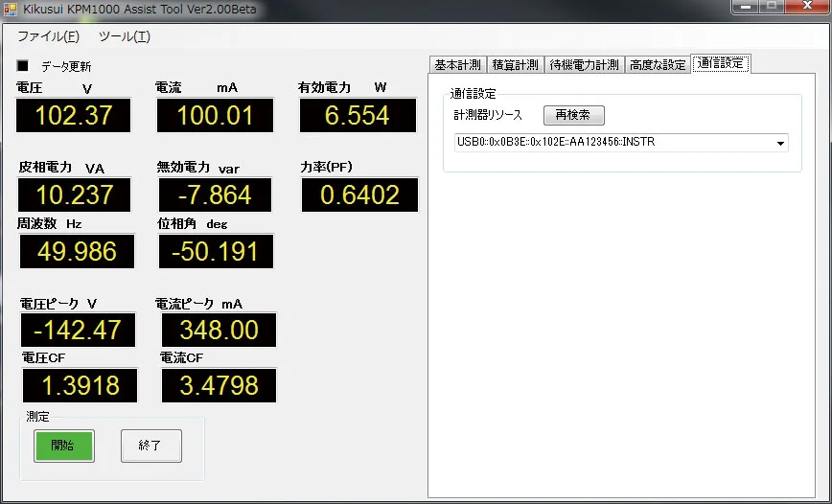Image resolution: width=832 pixels, height=504 pixels.
Task: Click the current peak value 348.00
Action: [219, 330]
